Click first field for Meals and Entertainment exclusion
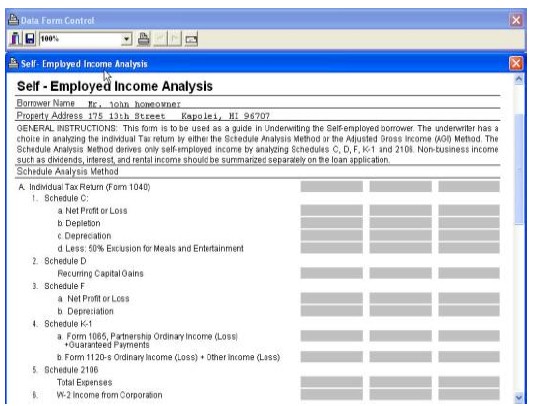533x406 pixels. pyautogui.click(x=331, y=248)
